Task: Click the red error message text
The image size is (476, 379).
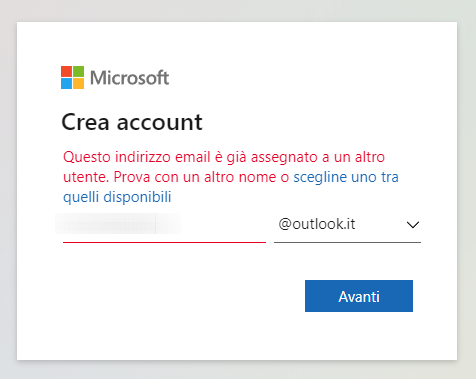Action: pos(224,157)
